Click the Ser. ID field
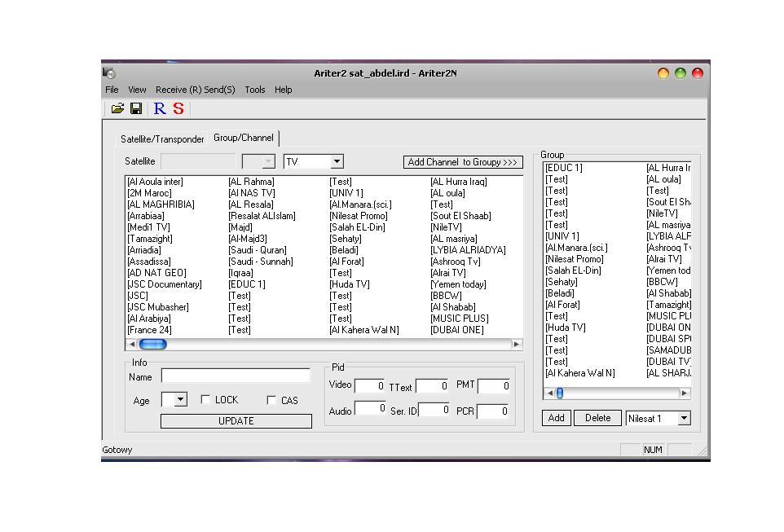This screenshot has height=532, width=784. (434, 410)
